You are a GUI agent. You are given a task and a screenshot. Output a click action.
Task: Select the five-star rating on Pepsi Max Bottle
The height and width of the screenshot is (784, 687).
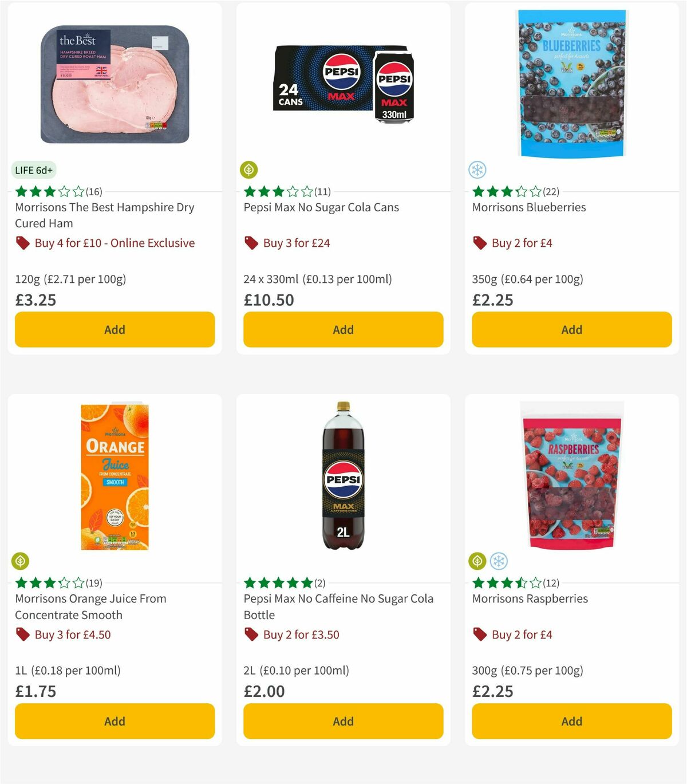pos(277,582)
